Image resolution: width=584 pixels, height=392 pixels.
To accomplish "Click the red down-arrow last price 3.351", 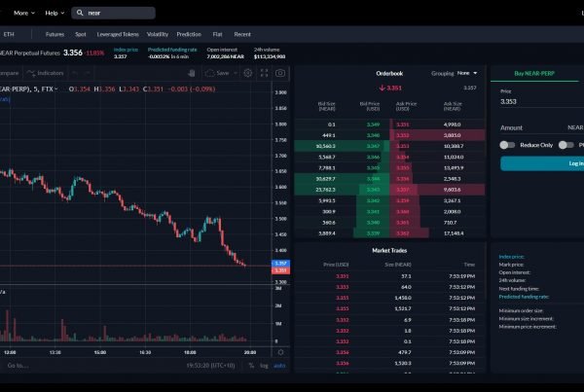I will [390, 88].
